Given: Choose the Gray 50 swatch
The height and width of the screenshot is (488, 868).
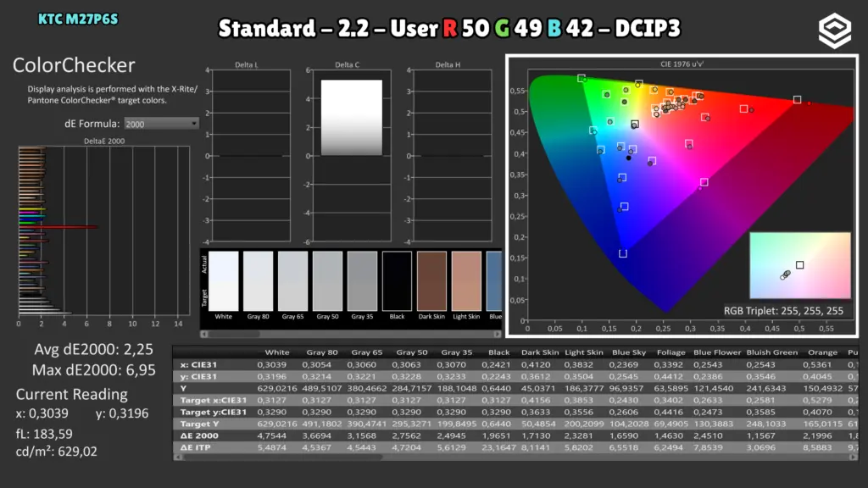Looking at the screenshot, I should pos(328,281).
